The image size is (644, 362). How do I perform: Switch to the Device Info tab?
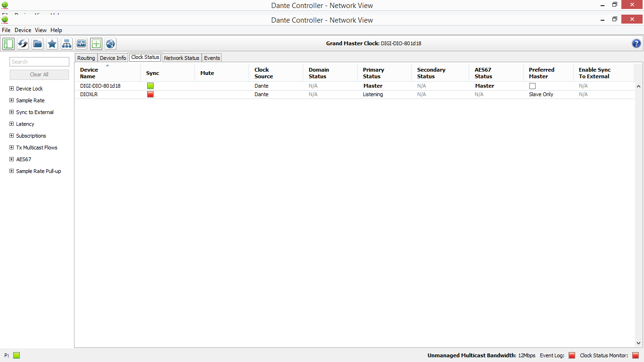113,58
